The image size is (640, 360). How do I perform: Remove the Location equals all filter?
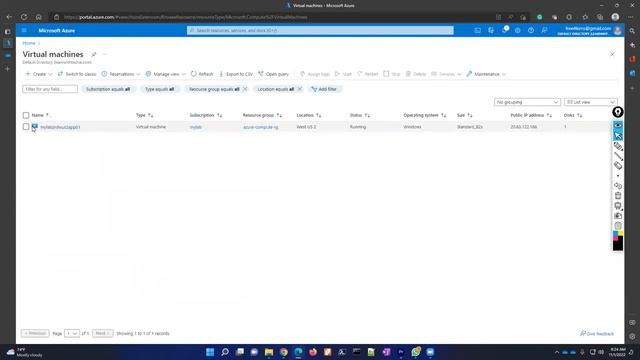point(300,89)
